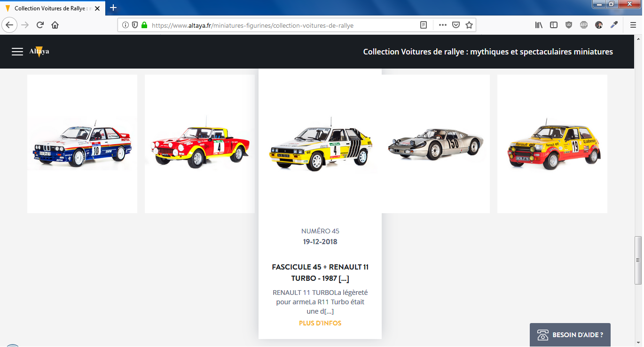View the green padlock connection details
The width and height of the screenshot is (644, 347).
(x=144, y=25)
